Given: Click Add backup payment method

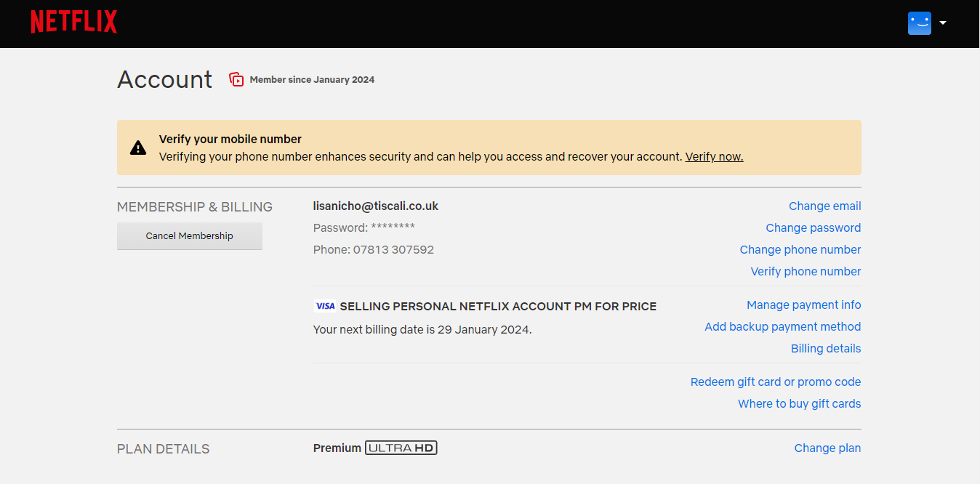Looking at the screenshot, I should point(783,327).
